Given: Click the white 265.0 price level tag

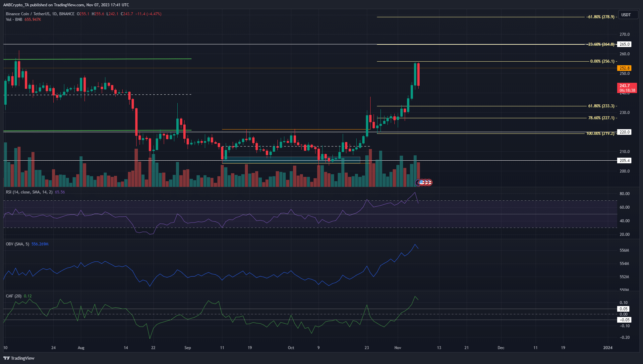Looking at the screenshot, I should pos(624,44).
